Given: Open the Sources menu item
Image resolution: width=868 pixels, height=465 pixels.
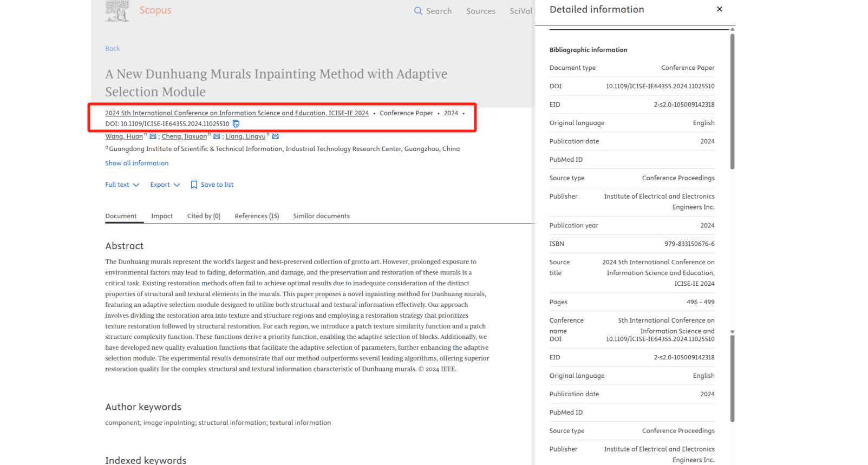Looking at the screenshot, I should (481, 11).
